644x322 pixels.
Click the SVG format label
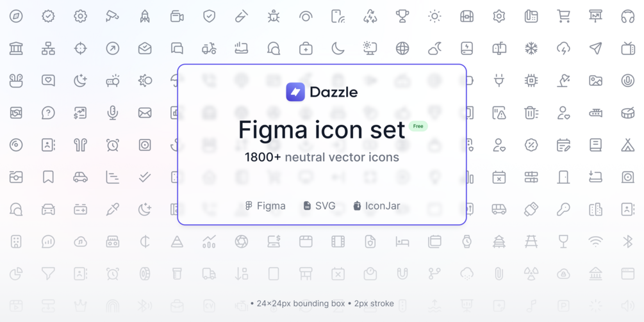pos(319,206)
